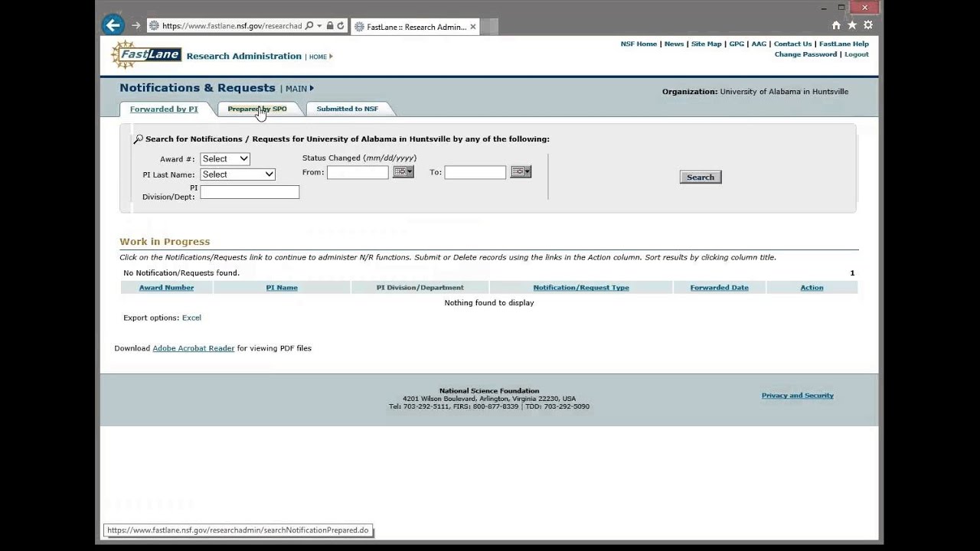This screenshot has height=551, width=980.
Task: Open a new blank browser tab
Action: coord(491,27)
